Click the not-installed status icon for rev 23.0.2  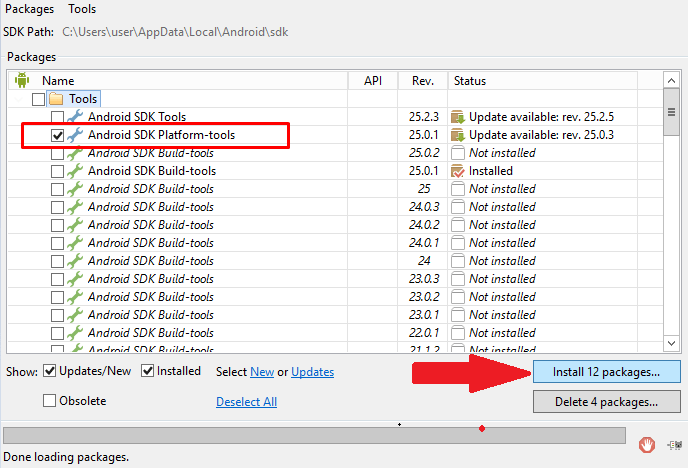tap(458, 297)
